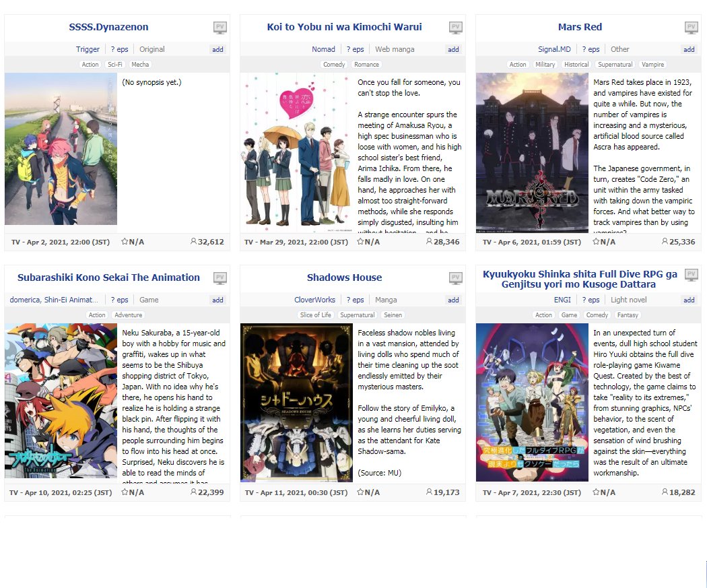The width and height of the screenshot is (707, 588).
Task: Click the '? eps' link beside Trigger
Action: coord(119,50)
